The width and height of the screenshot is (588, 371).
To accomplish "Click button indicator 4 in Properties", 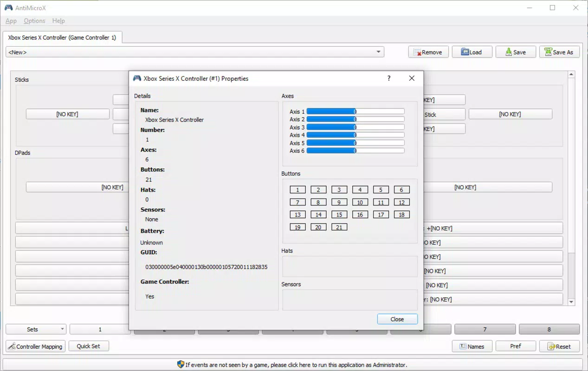I will point(360,190).
